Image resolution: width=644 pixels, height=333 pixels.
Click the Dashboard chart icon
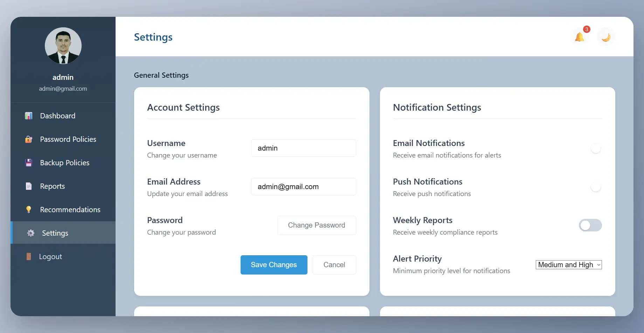pos(29,116)
